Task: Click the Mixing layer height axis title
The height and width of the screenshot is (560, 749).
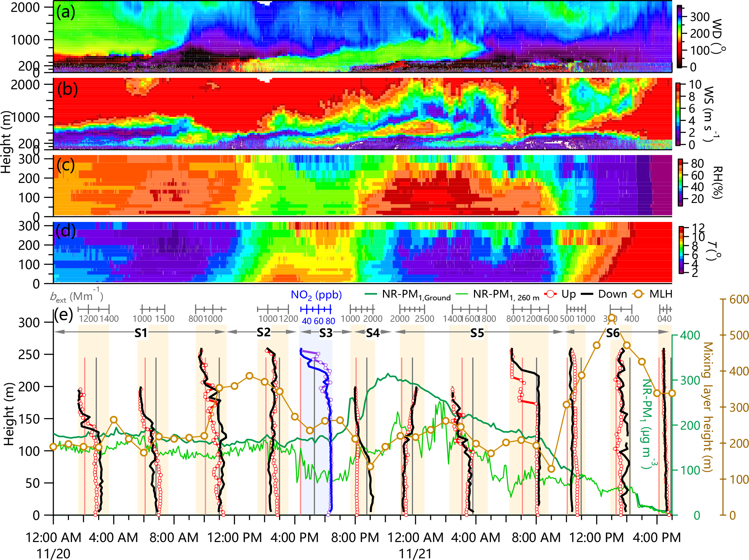Action: point(707,407)
